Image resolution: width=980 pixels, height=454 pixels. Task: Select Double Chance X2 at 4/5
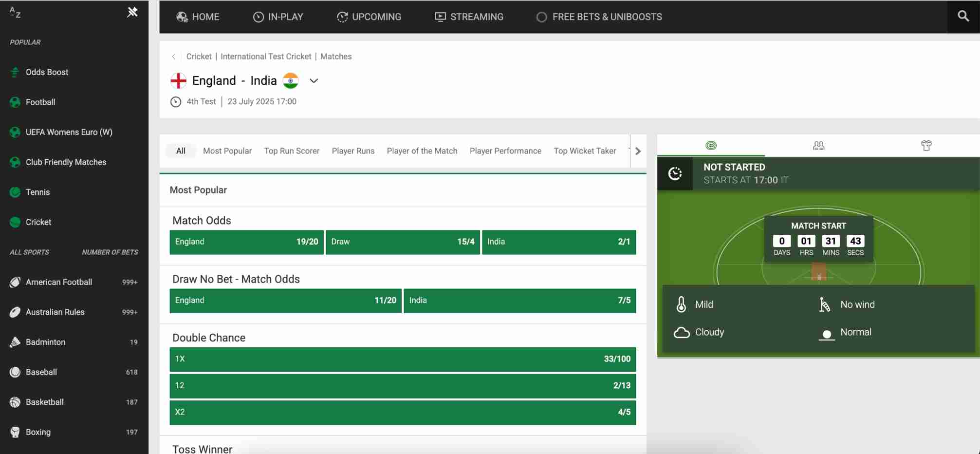(403, 413)
